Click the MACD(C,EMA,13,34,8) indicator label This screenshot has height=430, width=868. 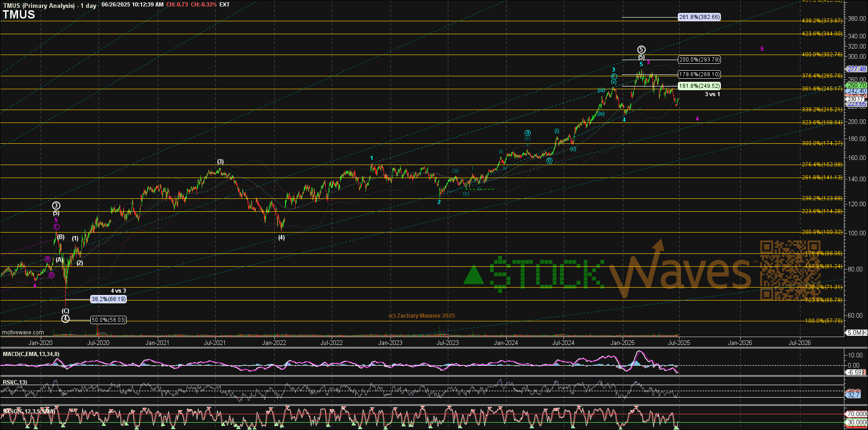click(x=31, y=354)
